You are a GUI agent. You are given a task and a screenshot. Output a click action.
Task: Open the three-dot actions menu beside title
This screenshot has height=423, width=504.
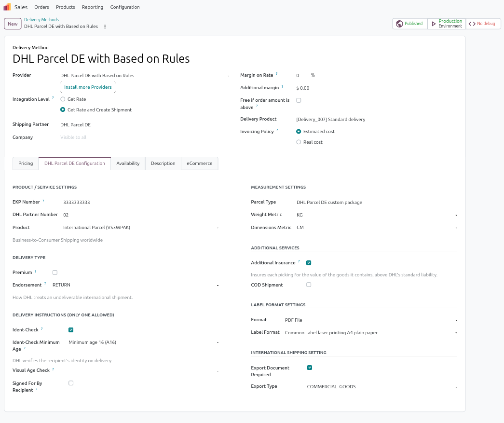pos(105,27)
